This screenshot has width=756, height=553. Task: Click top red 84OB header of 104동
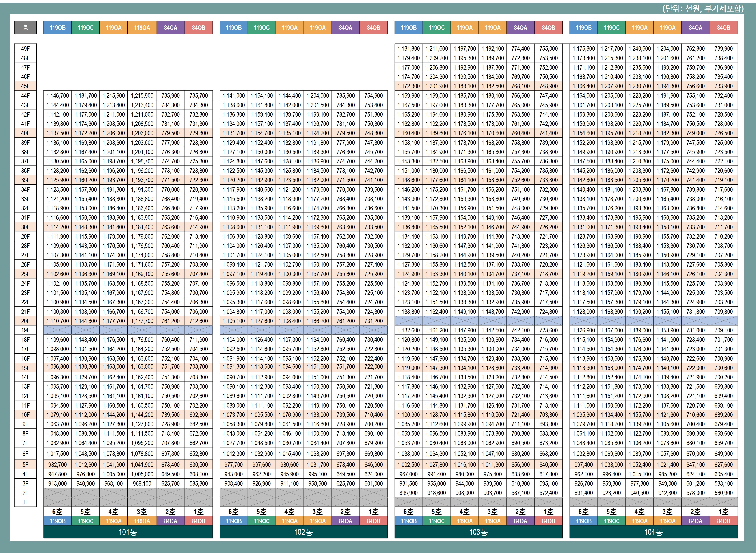click(x=723, y=28)
